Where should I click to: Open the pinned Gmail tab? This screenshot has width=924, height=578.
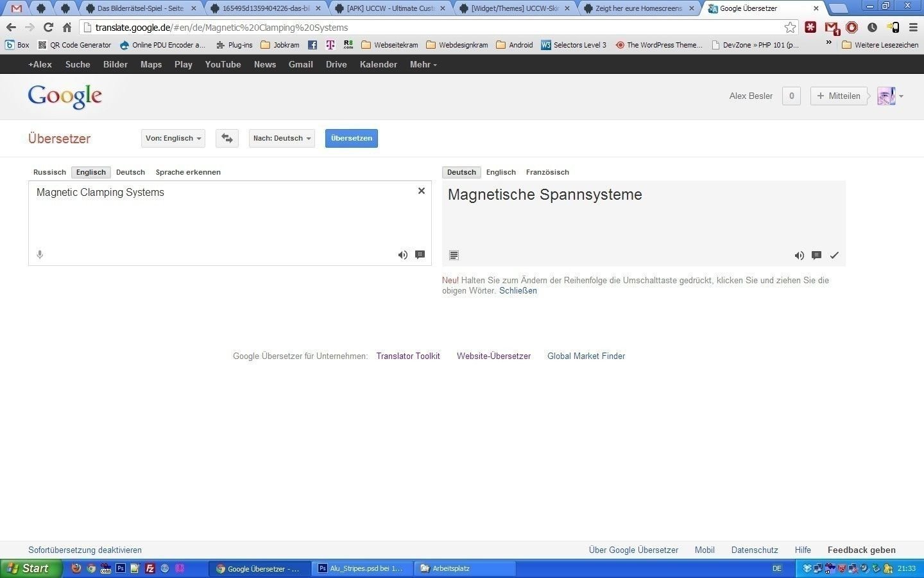click(x=17, y=8)
